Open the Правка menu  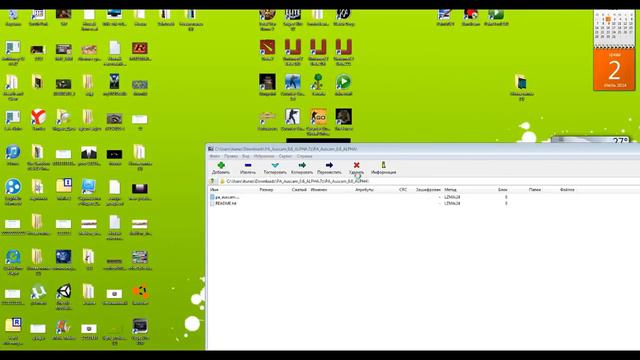pos(231,156)
